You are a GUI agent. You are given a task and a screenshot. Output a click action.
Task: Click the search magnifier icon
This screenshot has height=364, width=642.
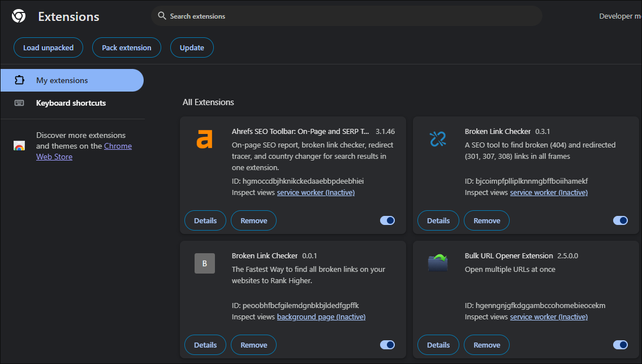[x=162, y=16]
